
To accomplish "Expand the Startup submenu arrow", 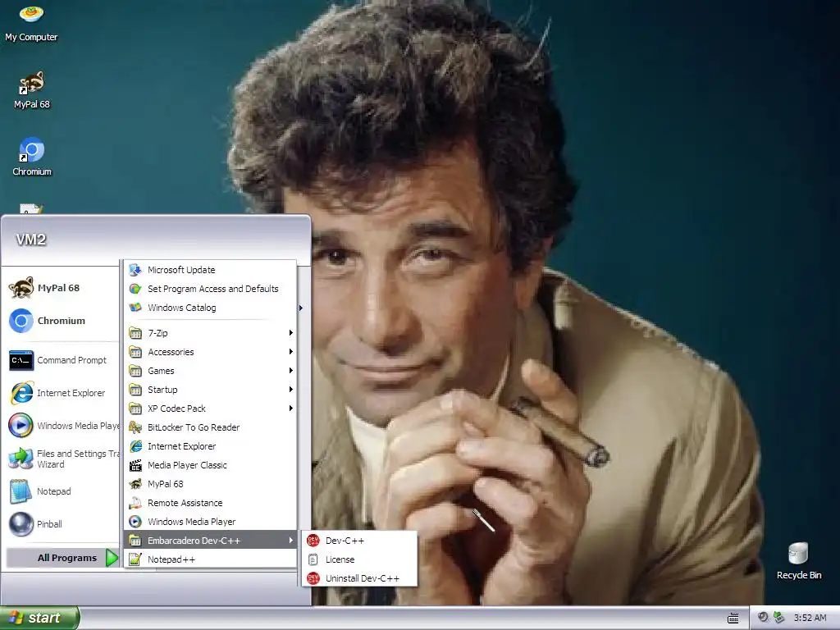I will click(x=291, y=390).
